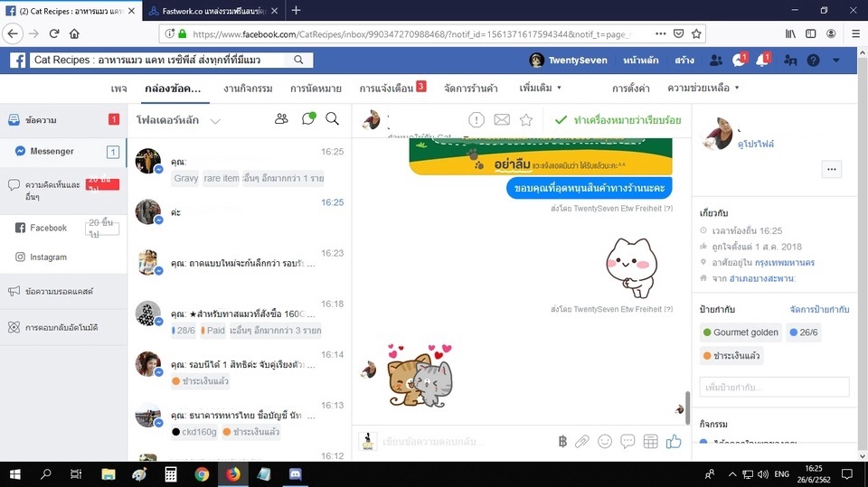The width and height of the screenshot is (868, 487).
Task: Star this conversation for follow up
Action: coord(526,119)
